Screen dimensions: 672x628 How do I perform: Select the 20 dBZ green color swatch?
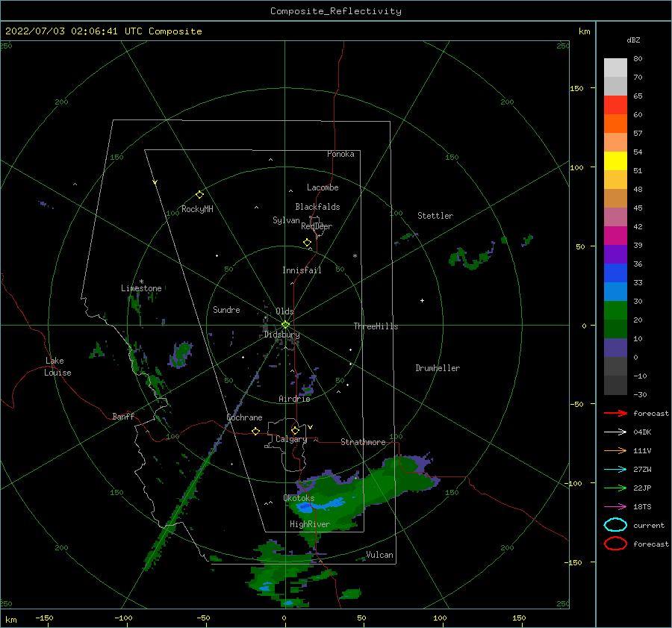coord(615,310)
